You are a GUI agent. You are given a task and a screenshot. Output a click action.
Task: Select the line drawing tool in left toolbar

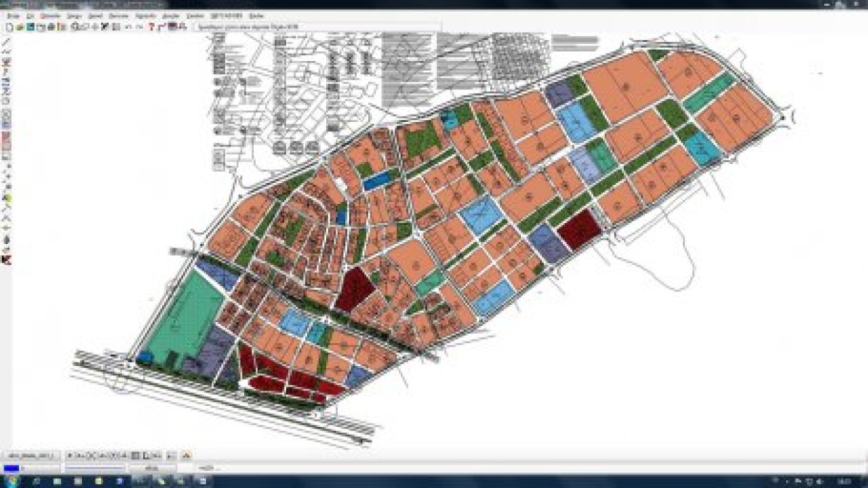6,42
